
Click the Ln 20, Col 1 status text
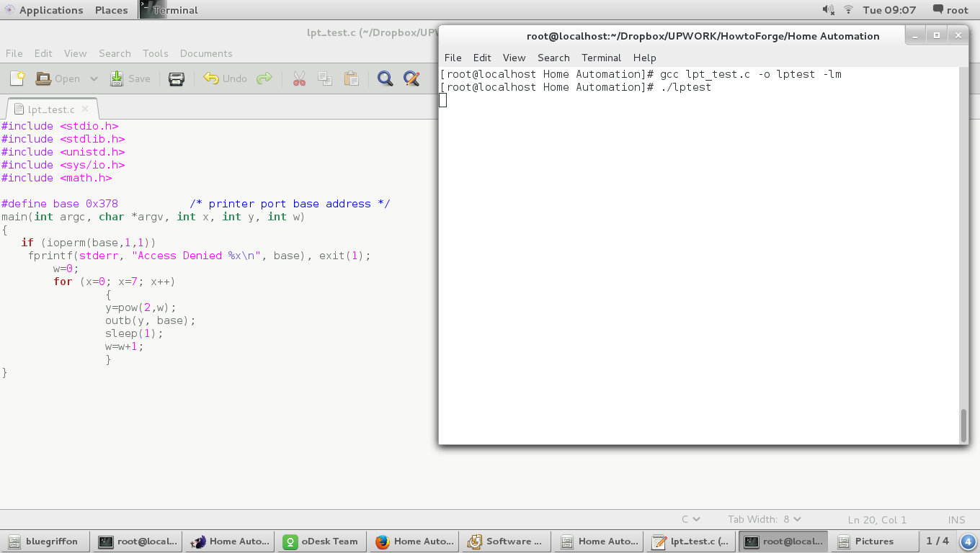click(x=877, y=519)
